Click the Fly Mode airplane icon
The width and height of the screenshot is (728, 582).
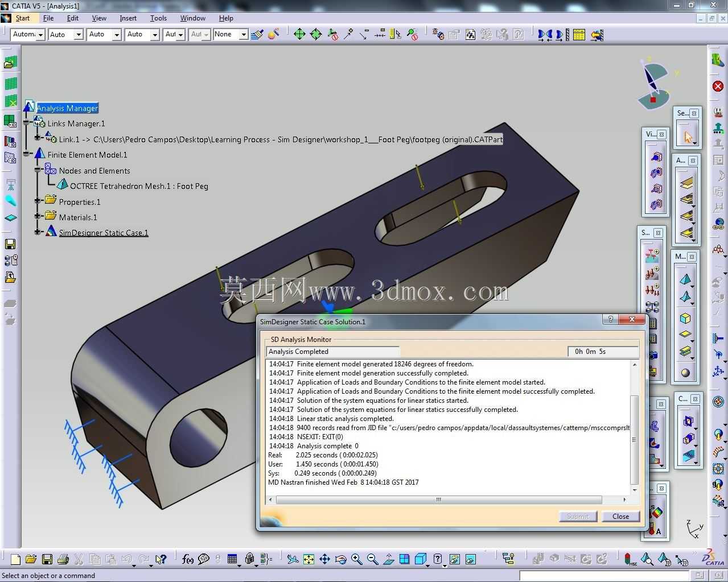click(x=293, y=559)
